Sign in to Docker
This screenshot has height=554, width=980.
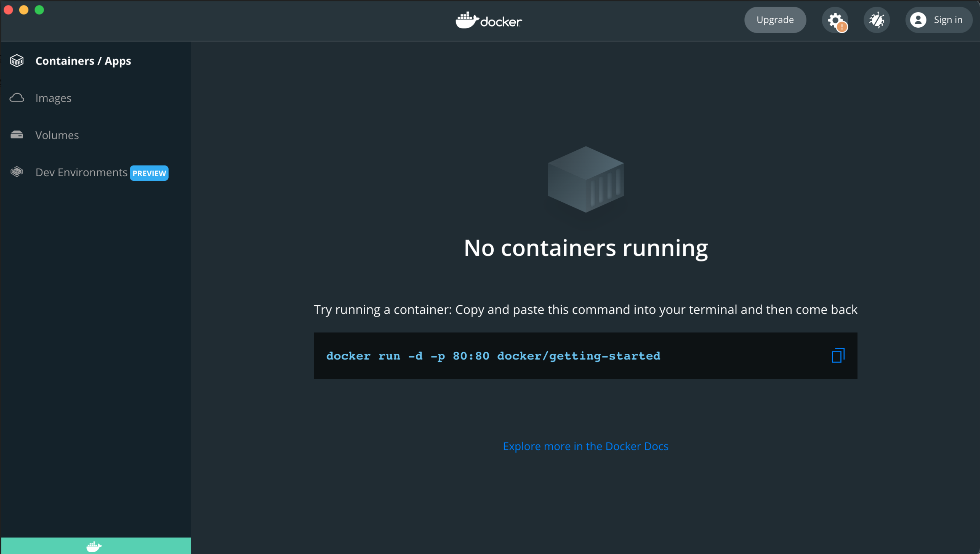tap(948, 20)
